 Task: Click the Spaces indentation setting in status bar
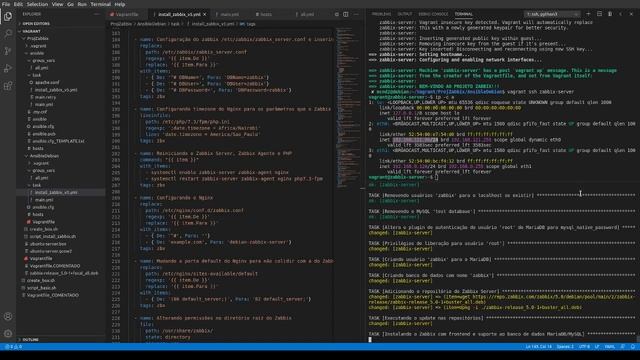click(565, 347)
